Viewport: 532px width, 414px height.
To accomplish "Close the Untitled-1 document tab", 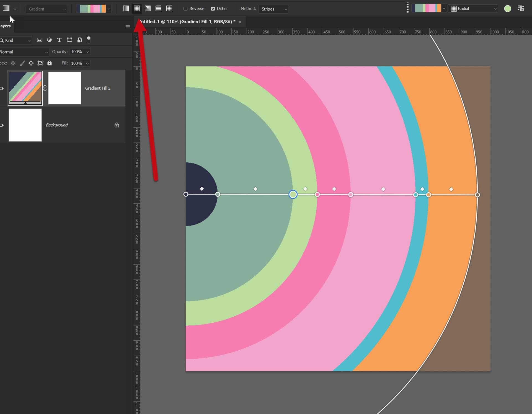I will [240, 22].
